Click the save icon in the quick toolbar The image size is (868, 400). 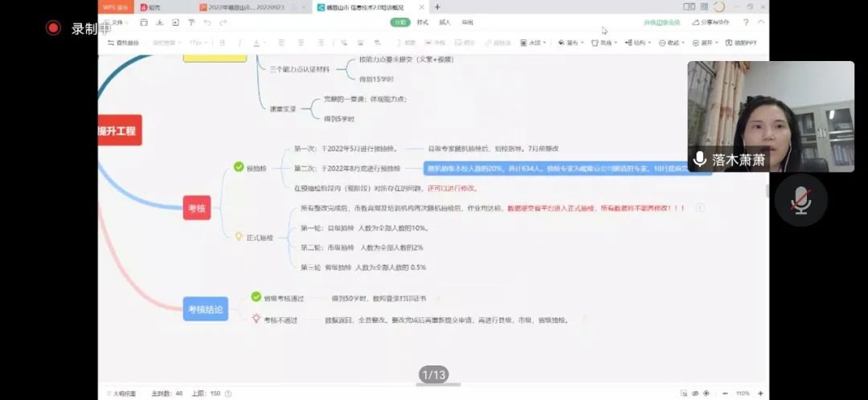click(x=144, y=22)
